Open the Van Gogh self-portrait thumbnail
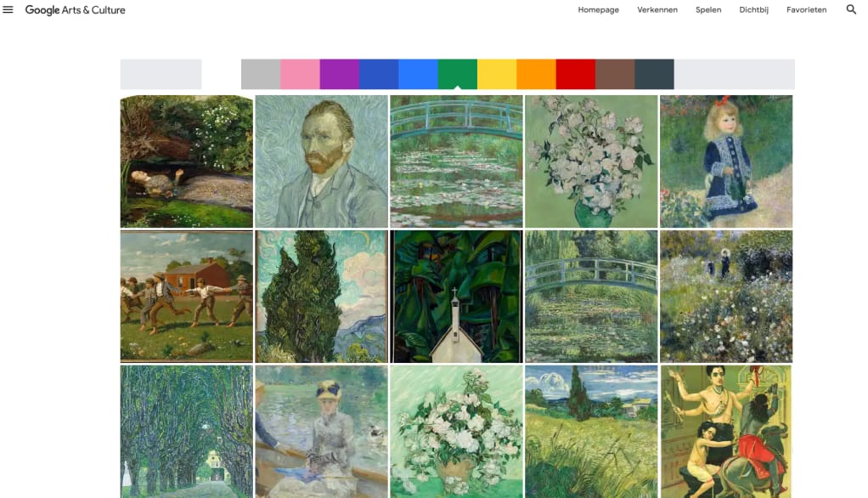 [322, 161]
